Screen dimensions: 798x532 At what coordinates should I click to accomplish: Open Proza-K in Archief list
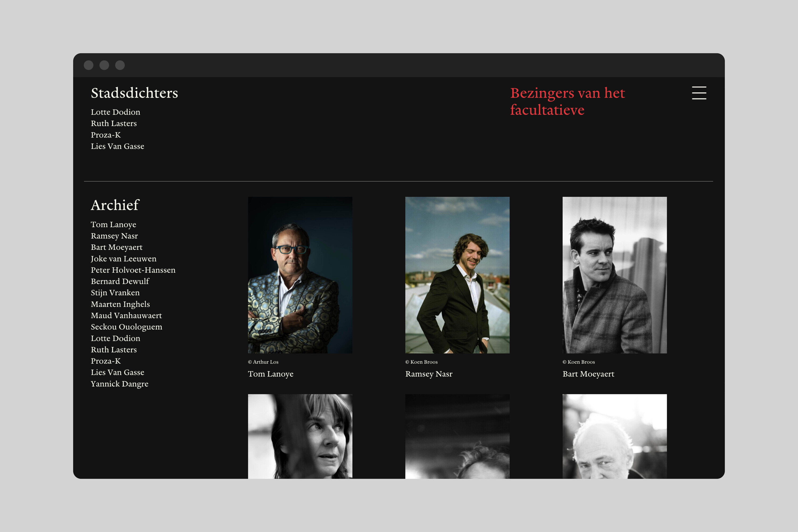click(106, 361)
